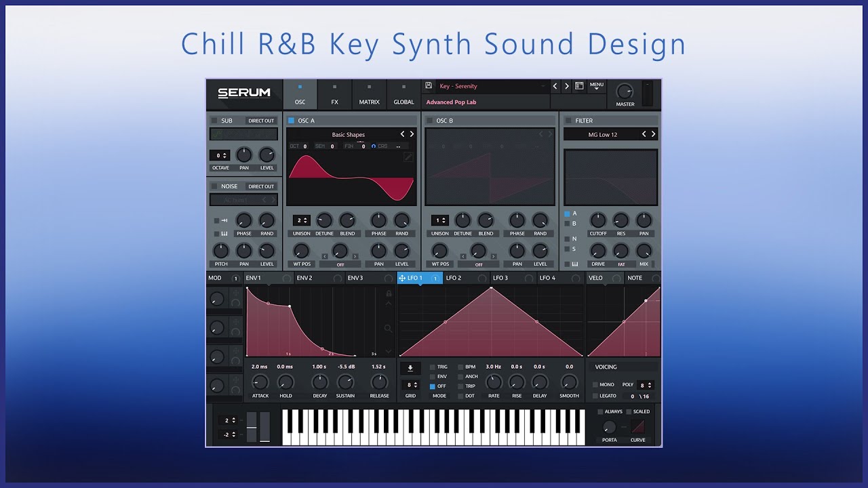Click the OSC A waveform display
Image resolution: width=868 pixels, height=488 pixels.
(x=351, y=178)
